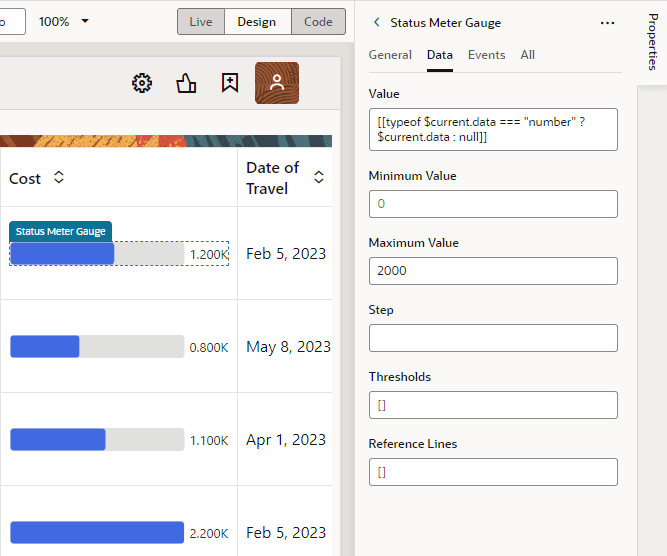Click the Apr 1, 2023 date cell
The width and height of the screenshot is (667, 556).
[x=286, y=439]
